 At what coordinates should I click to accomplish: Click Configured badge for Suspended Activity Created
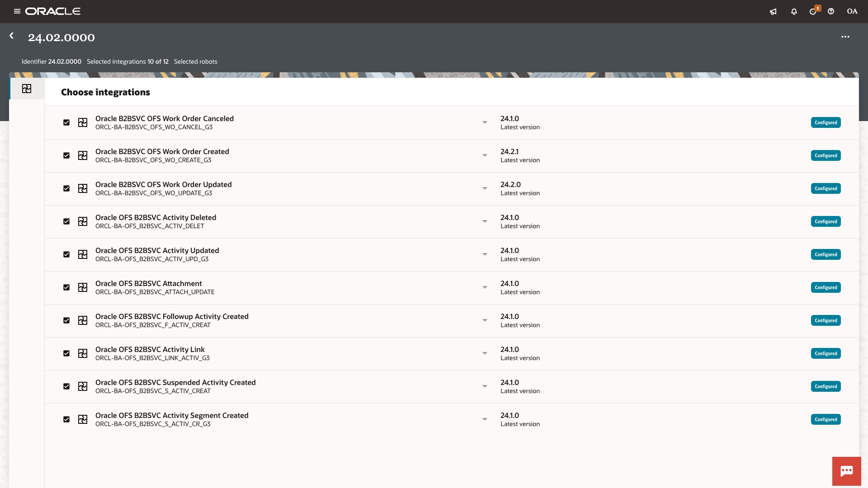[826, 386]
